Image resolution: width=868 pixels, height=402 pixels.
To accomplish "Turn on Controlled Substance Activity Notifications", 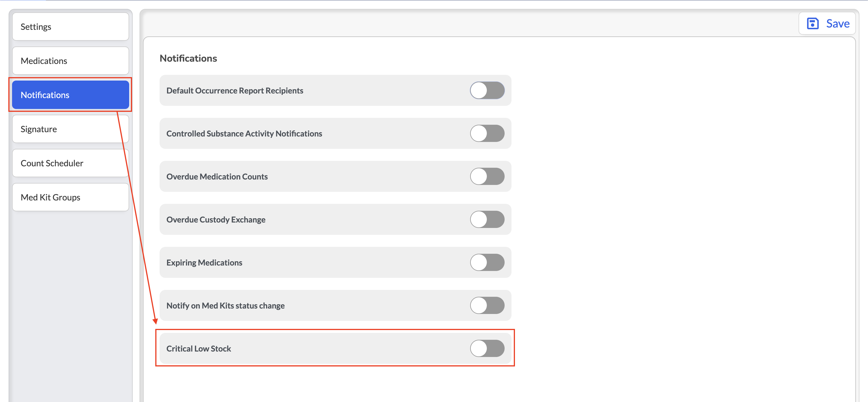I will click(487, 133).
